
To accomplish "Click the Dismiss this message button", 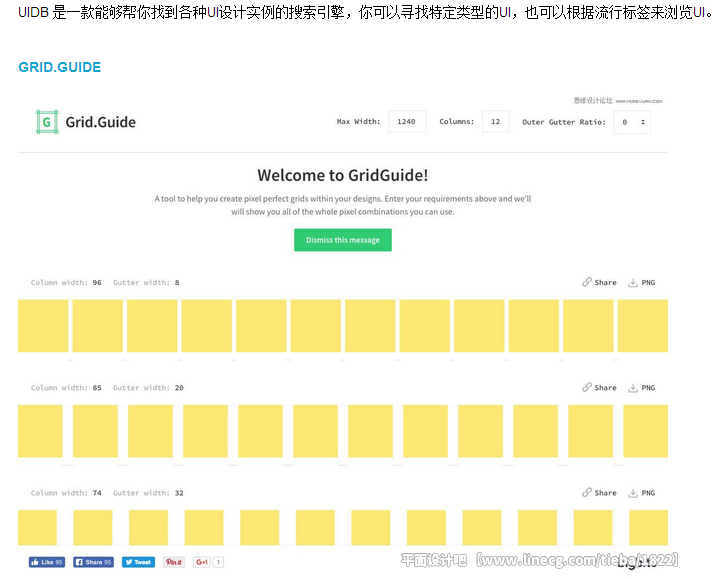I will click(x=343, y=240).
